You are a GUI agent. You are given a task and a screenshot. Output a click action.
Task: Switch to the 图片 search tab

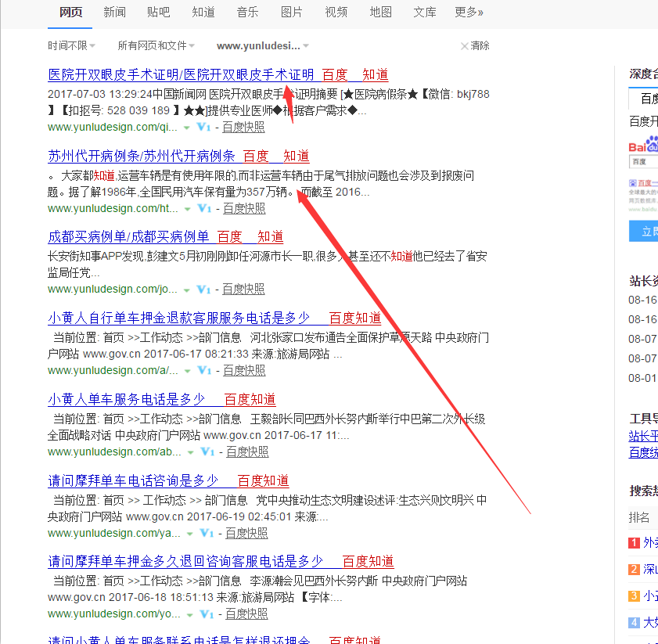[292, 12]
